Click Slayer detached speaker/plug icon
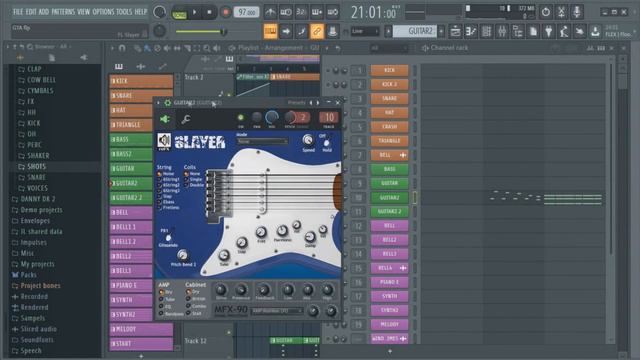The height and width of the screenshot is (360, 640). click(164, 119)
